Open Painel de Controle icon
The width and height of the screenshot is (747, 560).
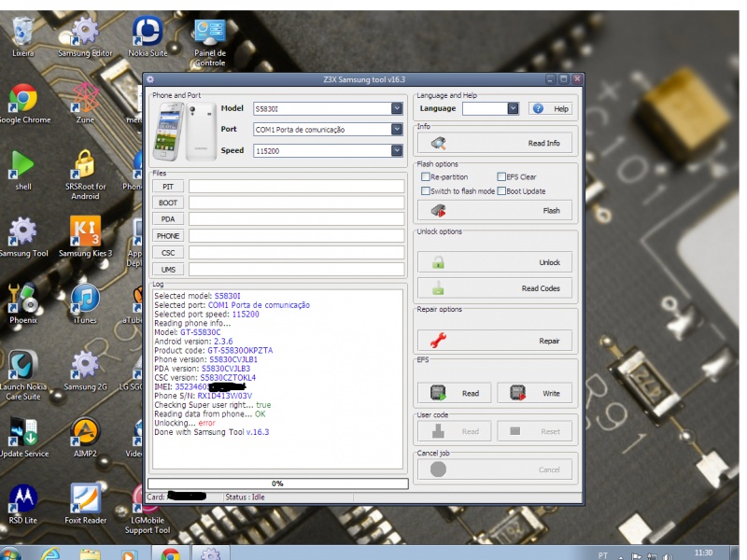[x=209, y=42]
